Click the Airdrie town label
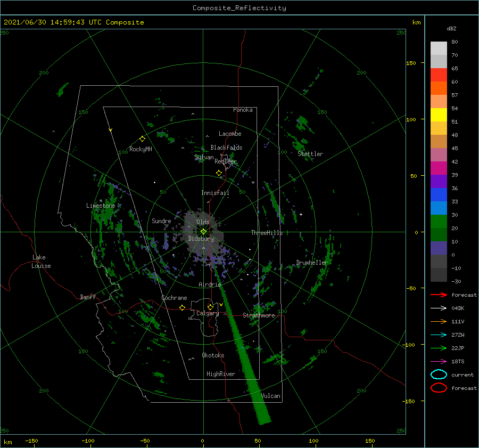The image size is (479, 448). pyautogui.click(x=210, y=284)
